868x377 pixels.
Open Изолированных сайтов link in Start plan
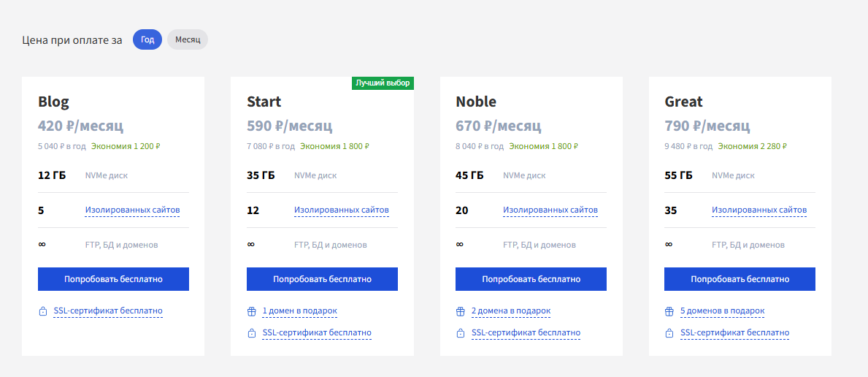pos(342,210)
